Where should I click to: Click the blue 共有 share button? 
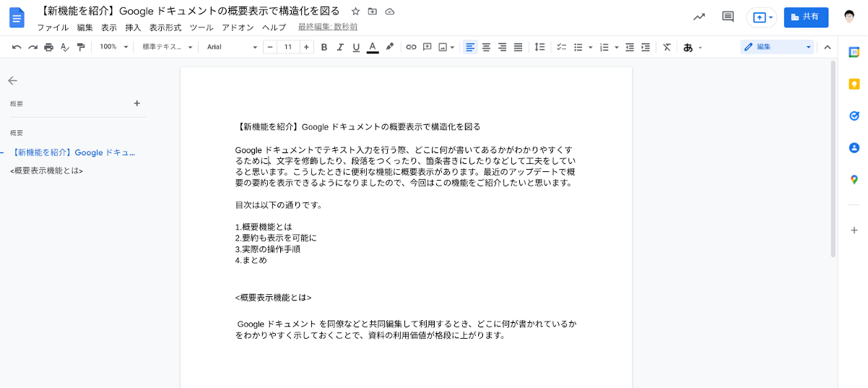[x=806, y=17]
